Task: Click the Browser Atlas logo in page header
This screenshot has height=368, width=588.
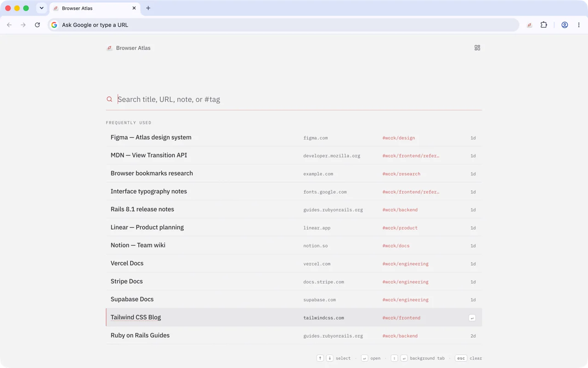Action: (109, 48)
